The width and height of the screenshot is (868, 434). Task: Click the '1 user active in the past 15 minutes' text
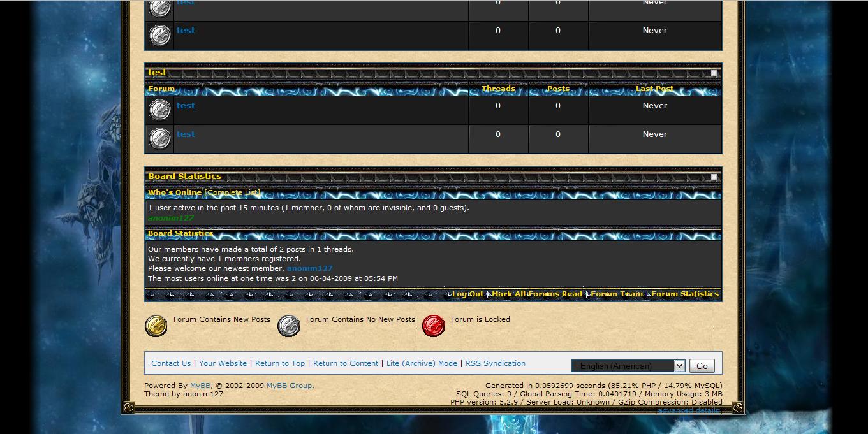pyautogui.click(x=309, y=208)
